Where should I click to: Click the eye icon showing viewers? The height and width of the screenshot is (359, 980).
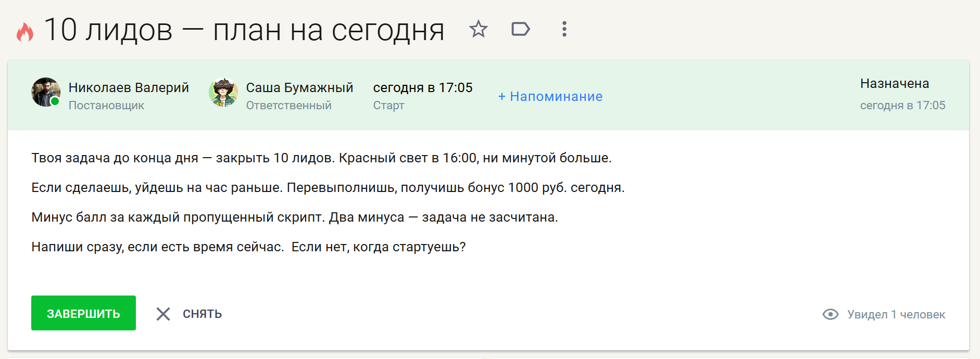831,314
